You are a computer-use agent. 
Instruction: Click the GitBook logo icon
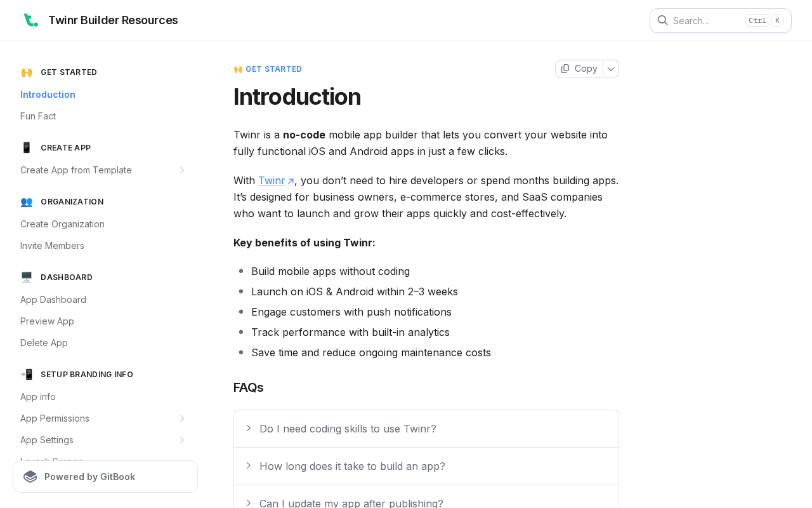point(30,477)
